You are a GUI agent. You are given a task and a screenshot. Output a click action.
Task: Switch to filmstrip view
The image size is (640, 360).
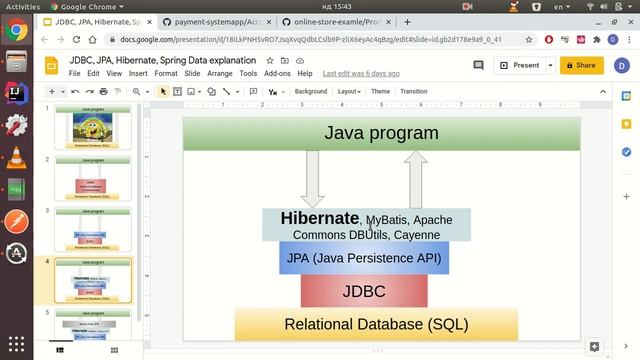[x=60, y=350]
